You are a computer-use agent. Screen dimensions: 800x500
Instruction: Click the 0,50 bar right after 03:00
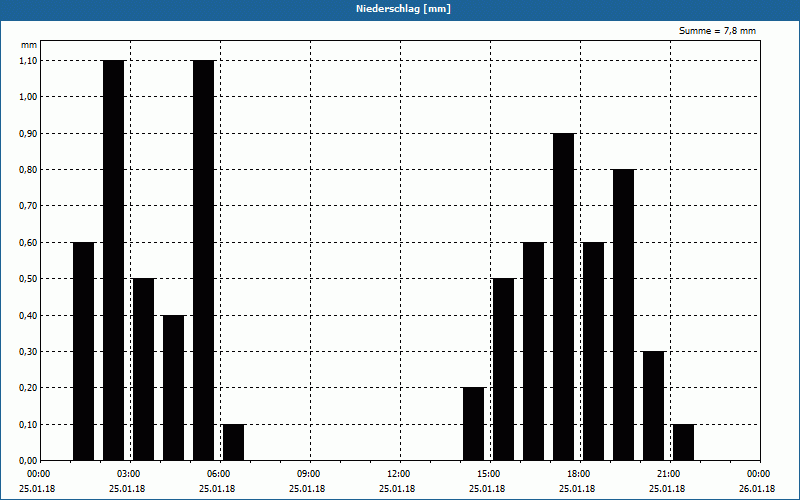click(143, 370)
